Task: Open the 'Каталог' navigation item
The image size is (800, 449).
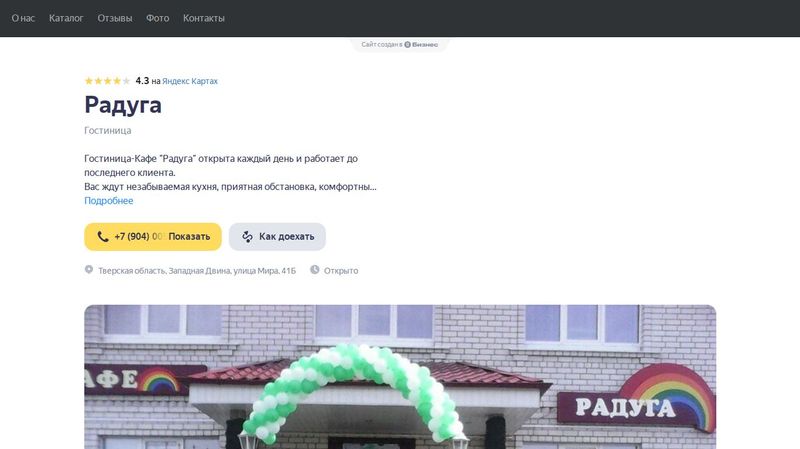Action: (x=66, y=18)
